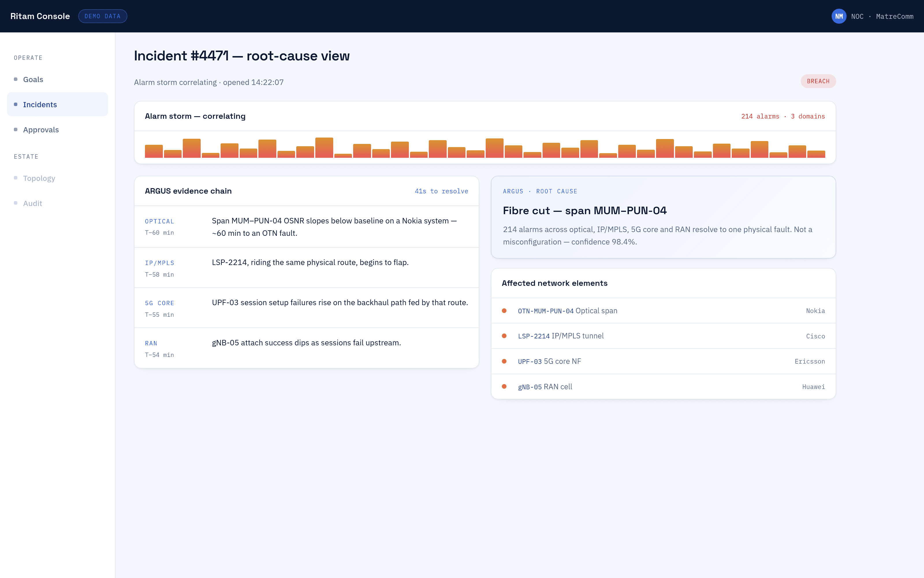The image size is (924, 578).
Task: Click the BREACH status badge
Action: click(818, 81)
